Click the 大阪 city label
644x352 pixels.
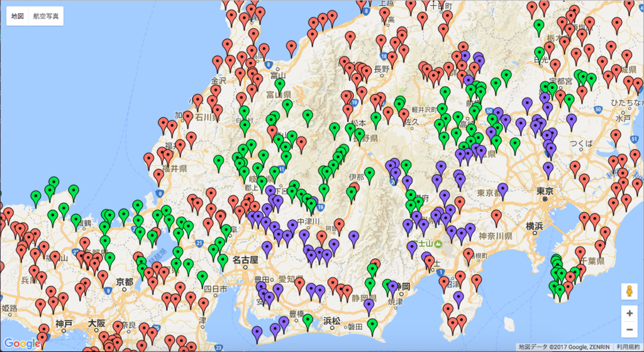coord(96,323)
